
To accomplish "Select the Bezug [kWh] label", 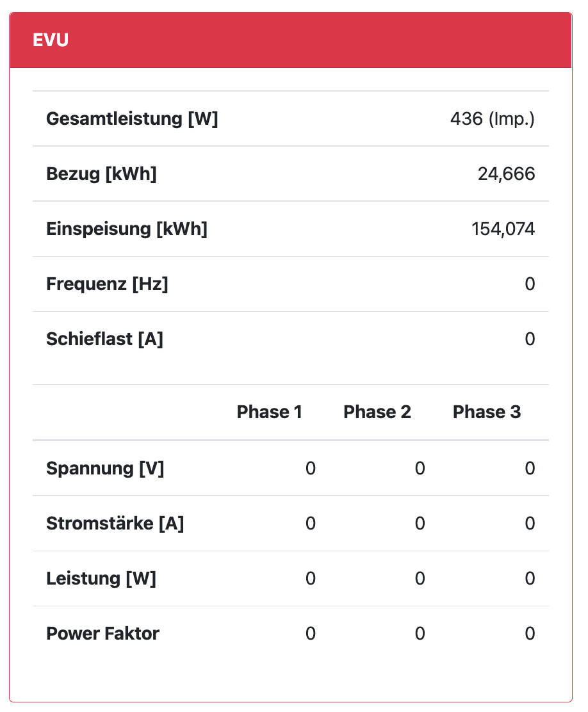I will 101,174.
